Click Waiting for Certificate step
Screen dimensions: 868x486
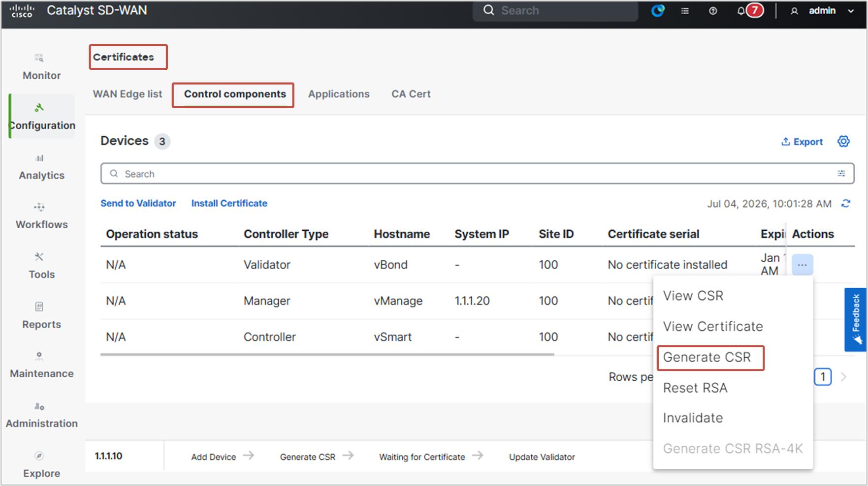coord(422,457)
